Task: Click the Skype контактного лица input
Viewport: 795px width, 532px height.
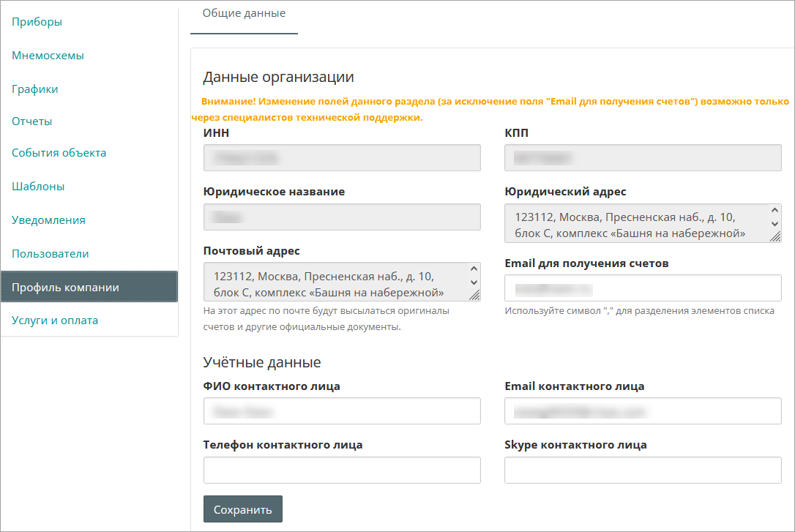Action: tap(643, 470)
